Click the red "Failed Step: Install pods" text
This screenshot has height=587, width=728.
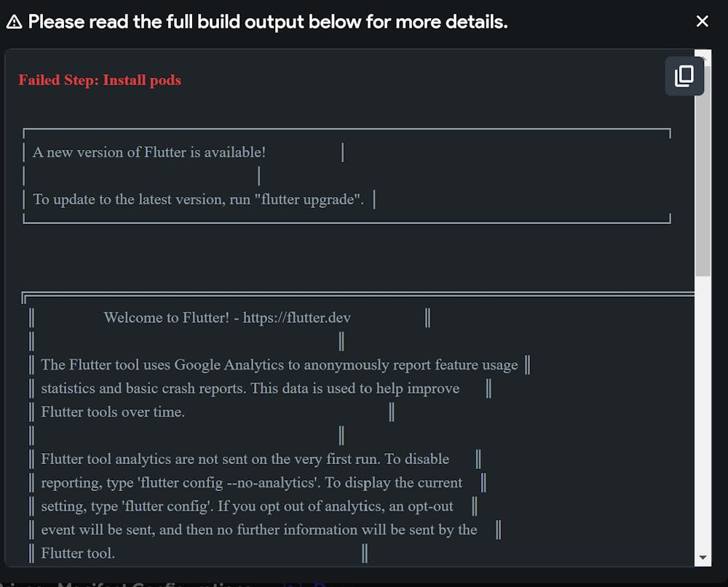[100, 80]
